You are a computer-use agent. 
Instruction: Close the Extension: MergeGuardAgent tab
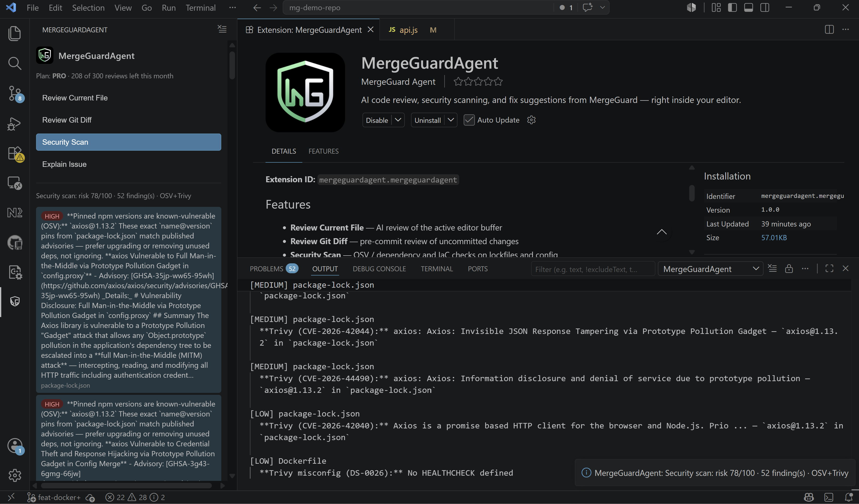pos(371,30)
